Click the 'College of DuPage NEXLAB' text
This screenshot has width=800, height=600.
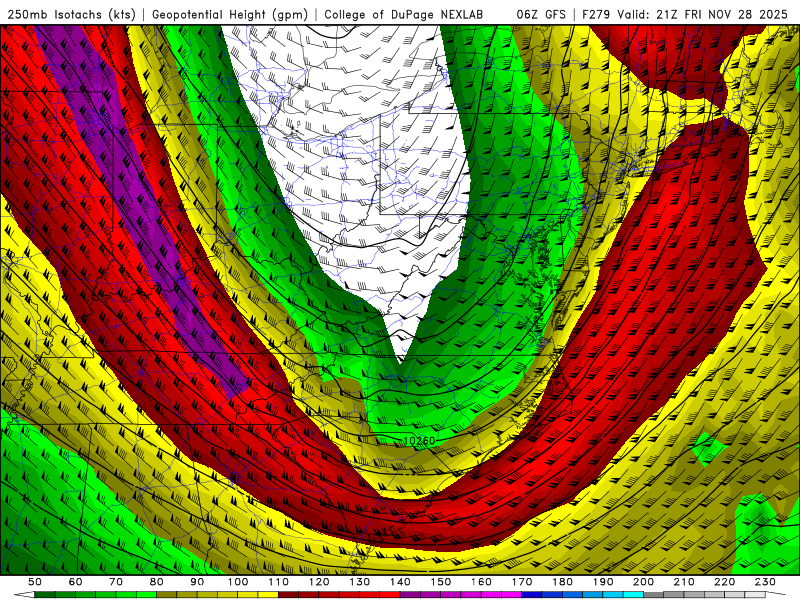[404, 14]
